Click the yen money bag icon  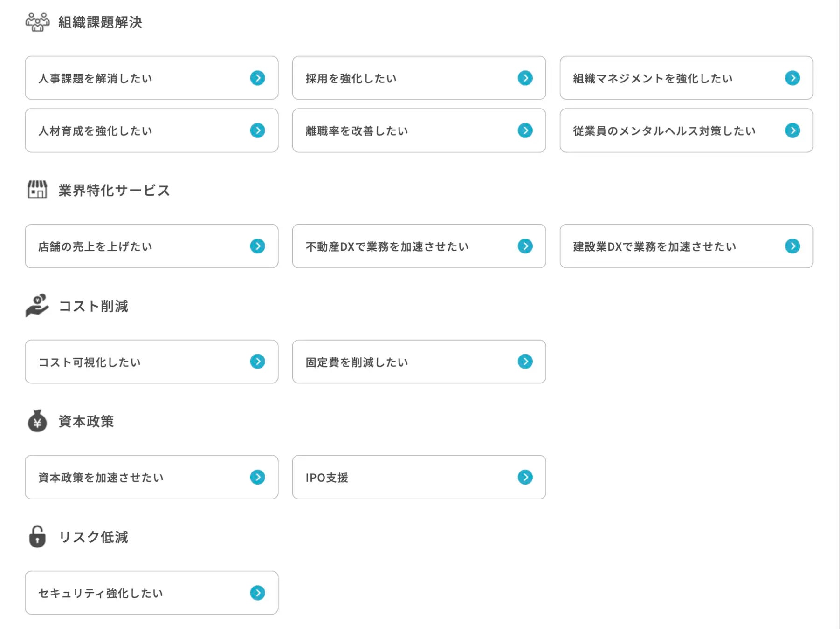point(37,421)
